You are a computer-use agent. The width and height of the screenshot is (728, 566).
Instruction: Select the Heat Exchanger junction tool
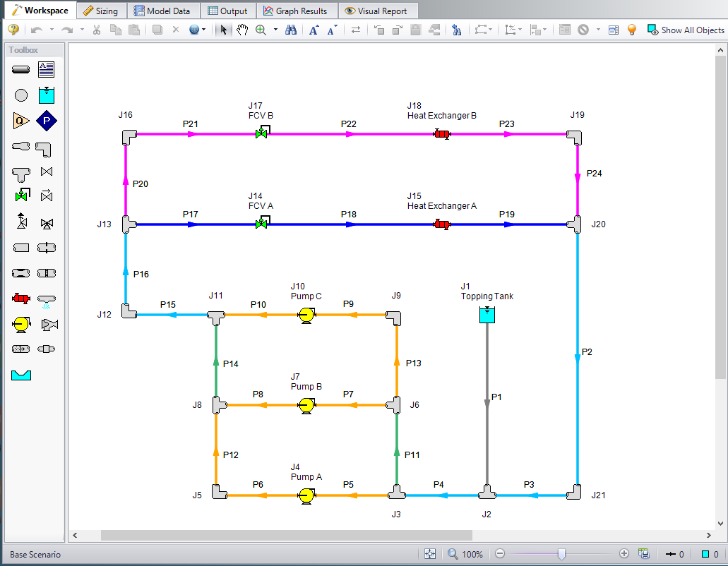[x=21, y=299]
